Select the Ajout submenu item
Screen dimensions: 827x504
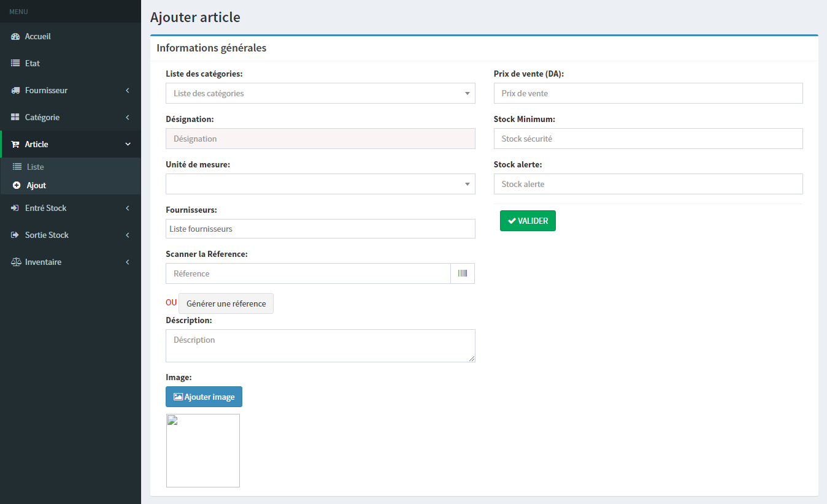pos(36,185)
